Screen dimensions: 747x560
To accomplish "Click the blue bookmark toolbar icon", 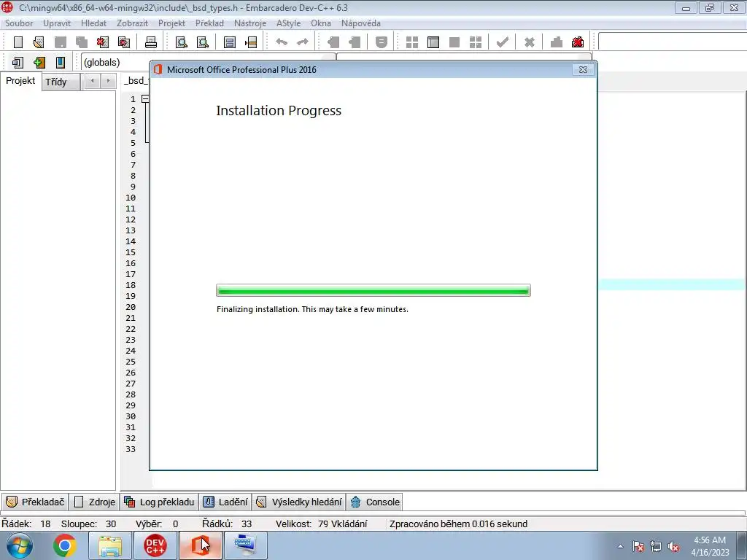I will [61, 63].
